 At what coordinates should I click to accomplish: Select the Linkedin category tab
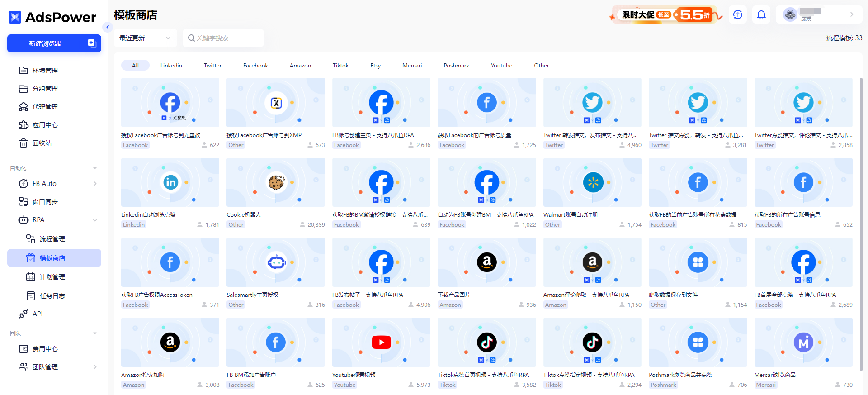171,66
